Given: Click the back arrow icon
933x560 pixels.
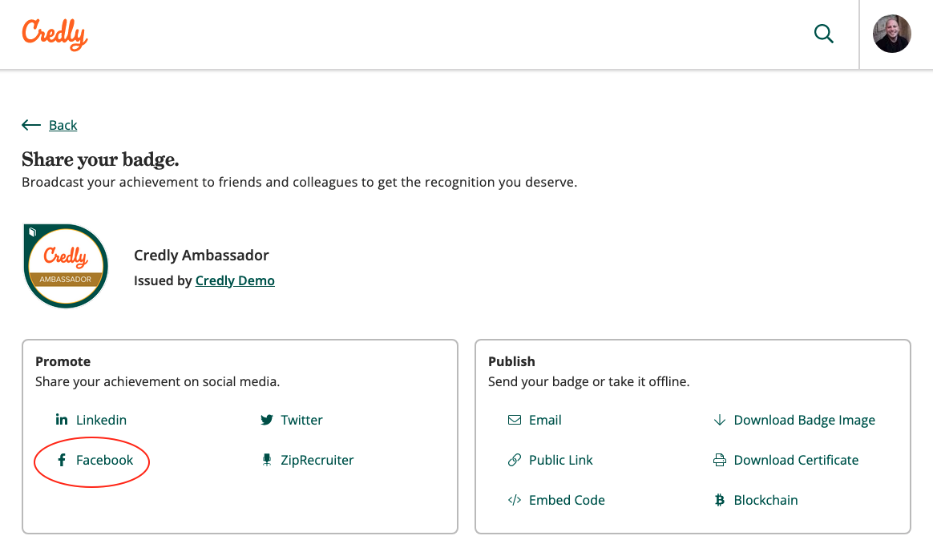Looking at the screenshot, I should click(31, 125).
